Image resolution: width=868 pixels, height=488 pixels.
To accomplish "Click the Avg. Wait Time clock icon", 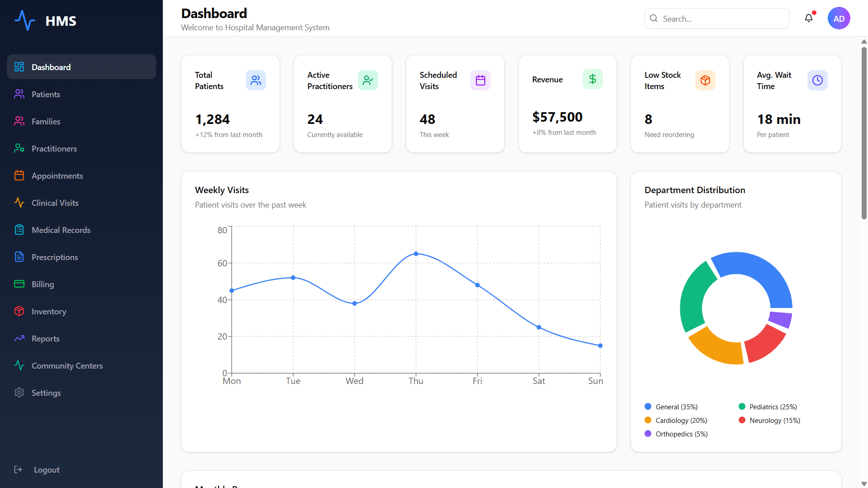I will (817, 80).
